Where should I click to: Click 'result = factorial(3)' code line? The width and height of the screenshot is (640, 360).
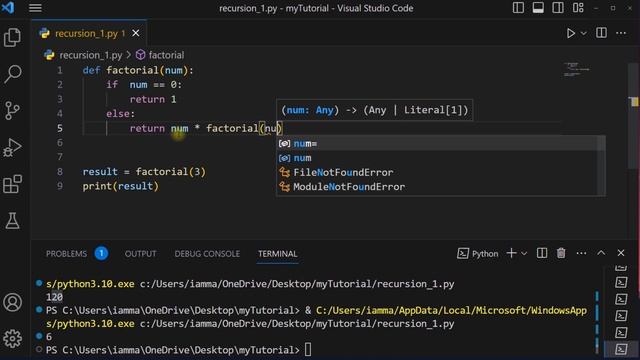(144, 171)
